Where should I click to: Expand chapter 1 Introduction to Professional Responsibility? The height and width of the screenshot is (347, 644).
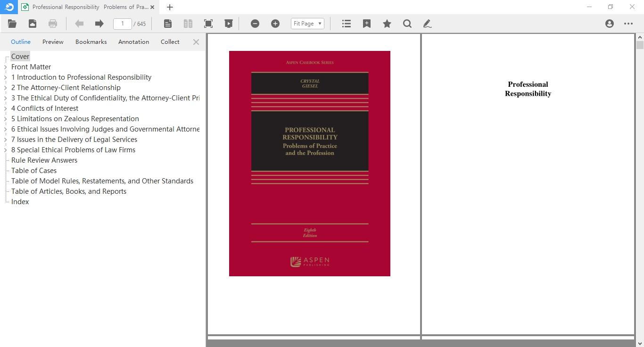(x=5, y=77)
